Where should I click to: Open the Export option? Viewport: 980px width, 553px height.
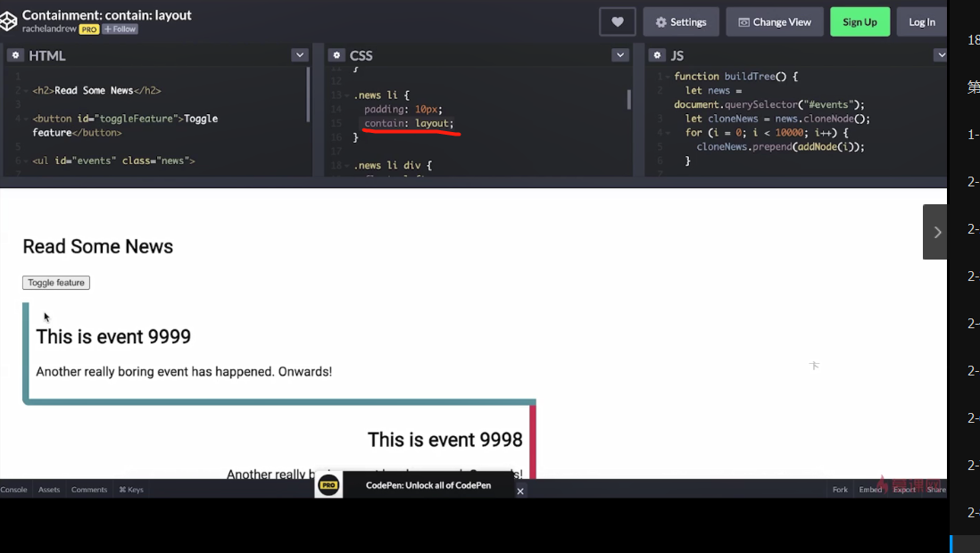[x=904, y=490]
